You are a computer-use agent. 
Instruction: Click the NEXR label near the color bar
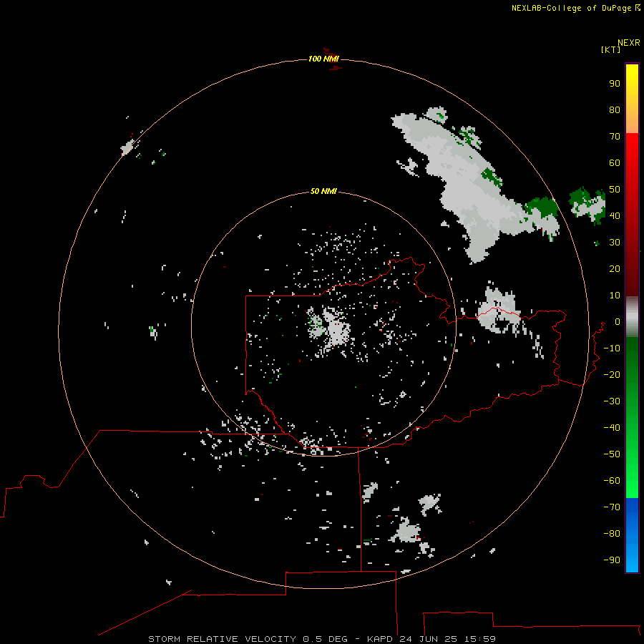pyautogui.click(x=629, y=43)
